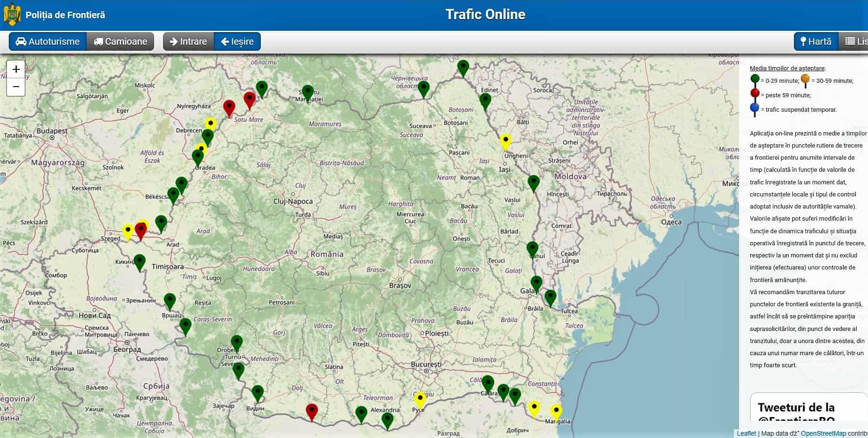Image resolution: width=868 pixels, height=438 pixels.
Task: Click Tweeturi de la widget heading
Action: (796, 407)
